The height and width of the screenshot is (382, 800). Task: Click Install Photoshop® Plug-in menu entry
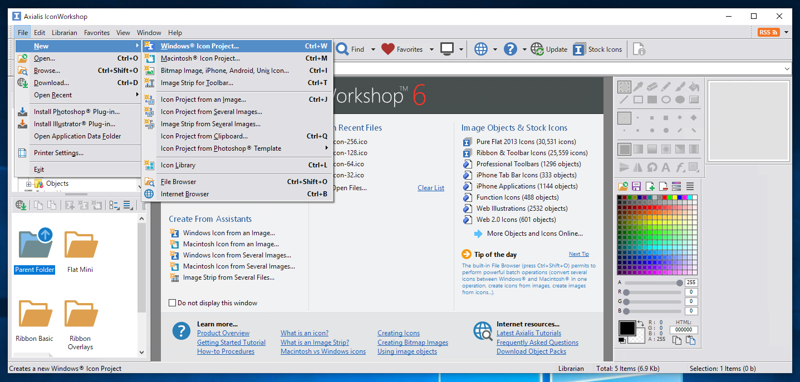79,112
